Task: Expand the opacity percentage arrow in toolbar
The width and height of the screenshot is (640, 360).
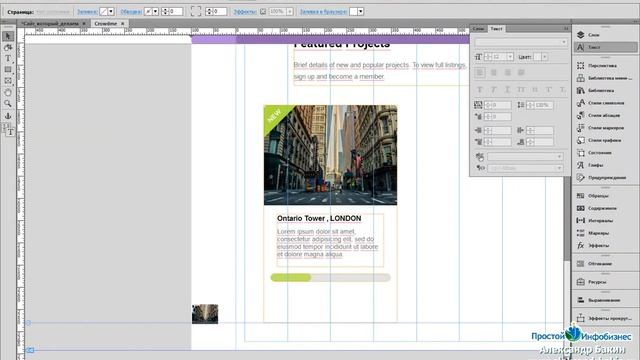Action: [290, 12]
